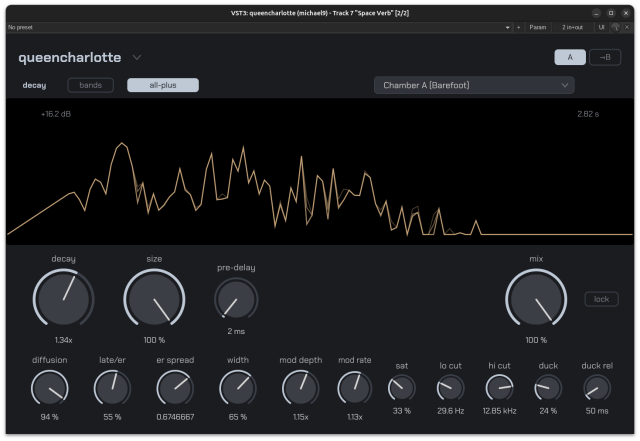
Task: Click the 12.85 kHz hi cut value
Action: tap(500, 411)
